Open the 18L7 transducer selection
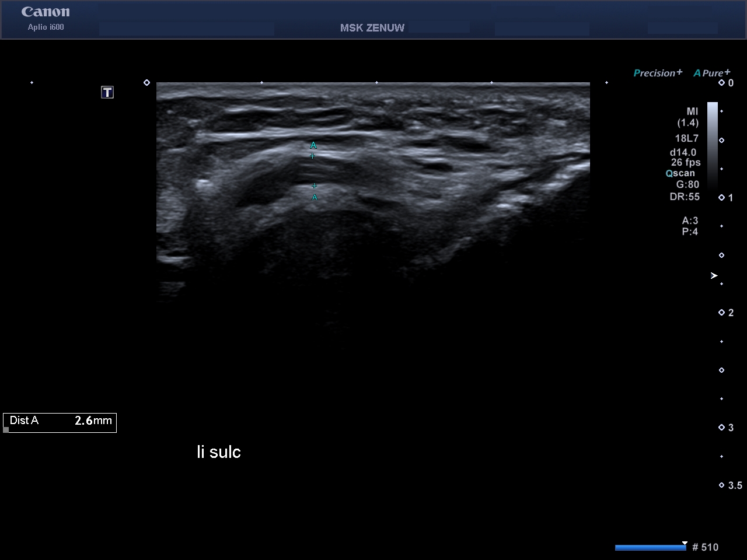Image resolution: width=747 pixels, height=560 pixels. (686, 138)
